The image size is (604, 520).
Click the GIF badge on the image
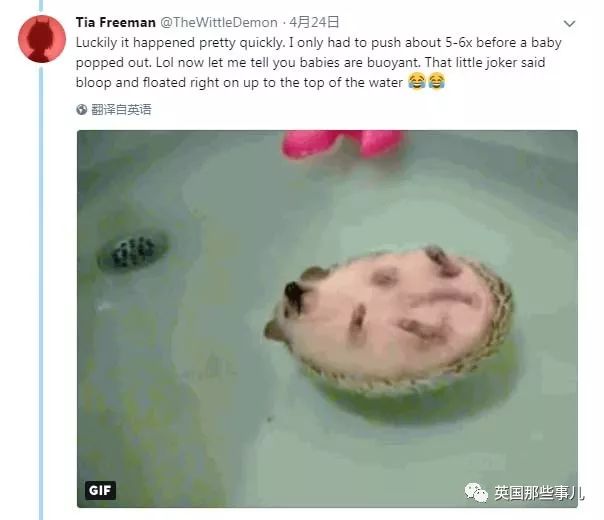pos(100,490)
